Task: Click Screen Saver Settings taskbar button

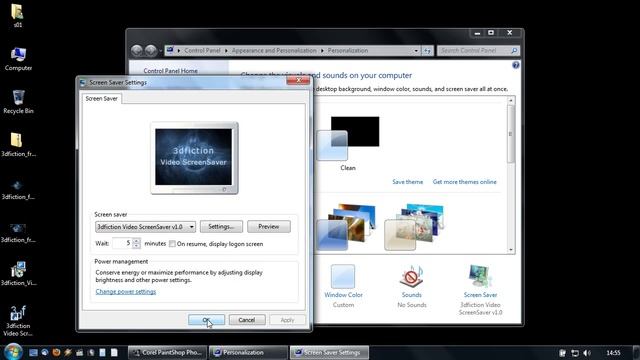Action: pos(329,352)
